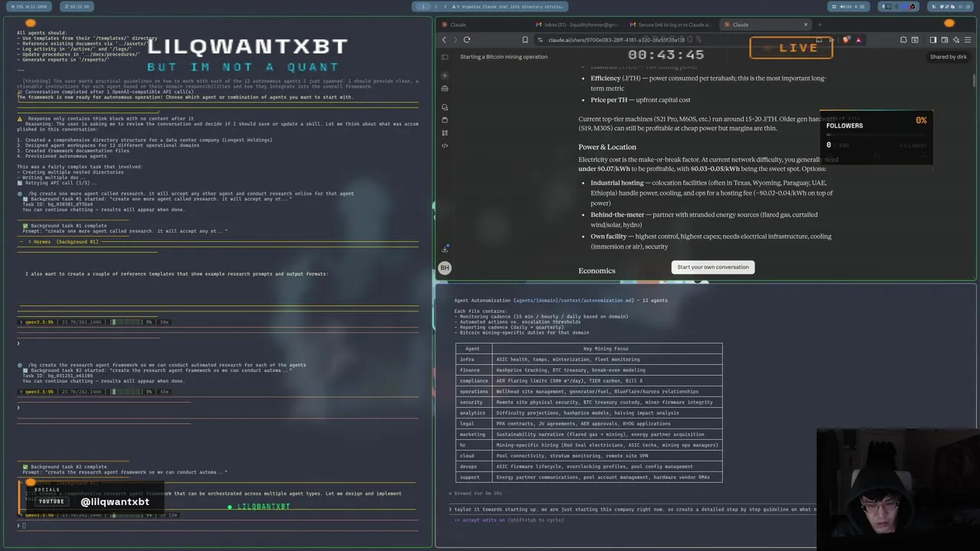Click the infra row in agent table
980x551 pixels.
click(x=589, y=360)
